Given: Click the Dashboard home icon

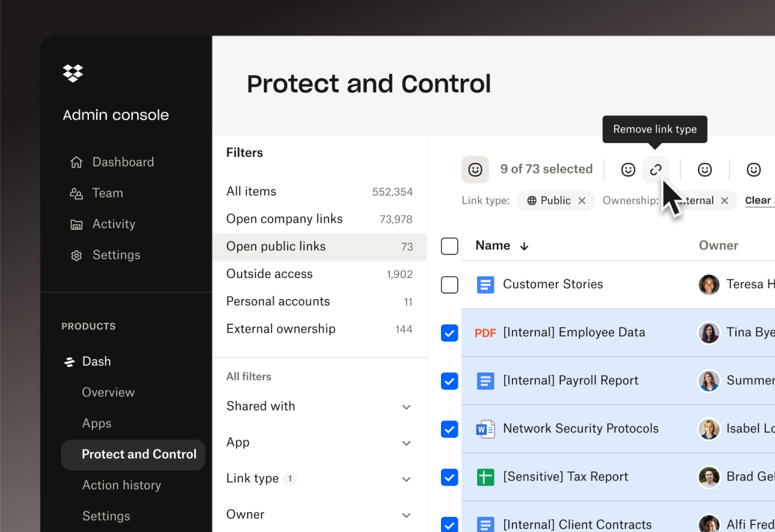Looking at the screenshot, I should pyautogui.click(x=76, y=162).
